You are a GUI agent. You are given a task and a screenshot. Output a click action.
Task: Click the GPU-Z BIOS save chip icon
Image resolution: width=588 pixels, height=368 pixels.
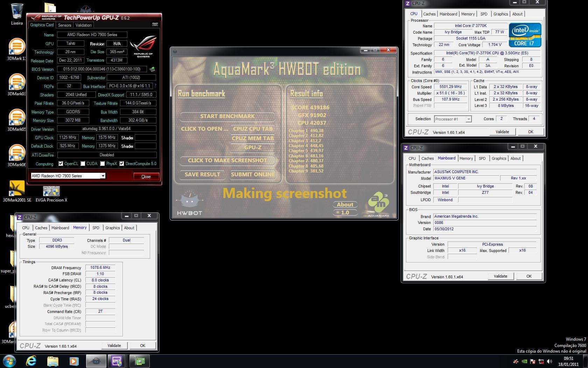tap(152, 69)
